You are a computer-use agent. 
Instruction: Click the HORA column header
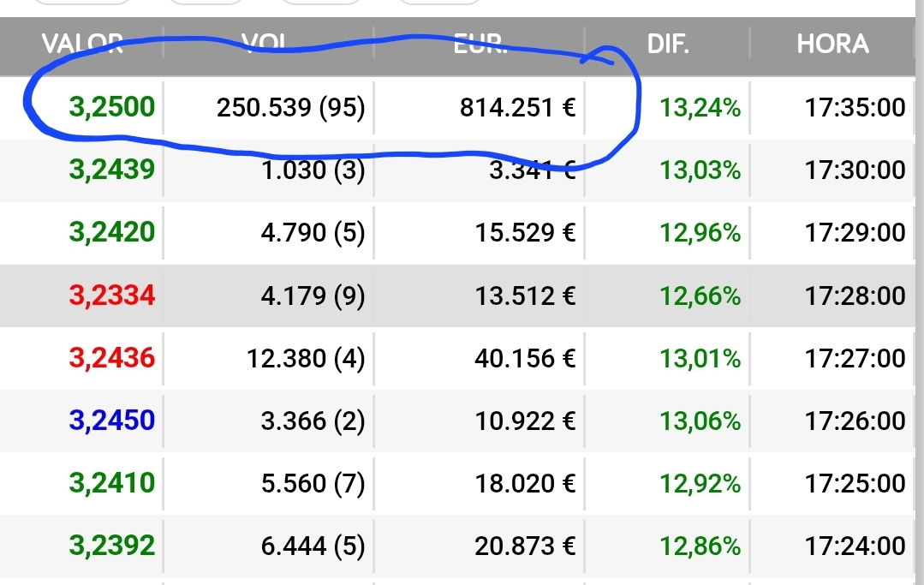click(832, 45)
